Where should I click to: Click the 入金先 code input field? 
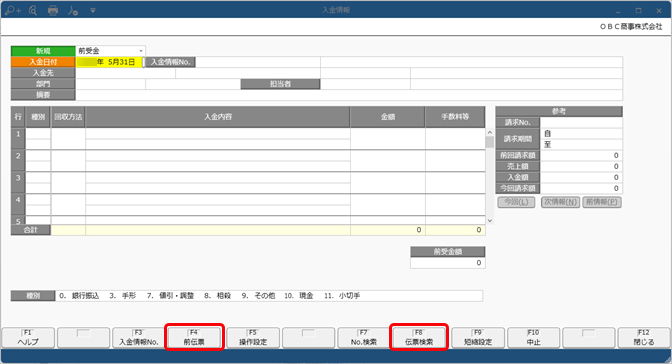pyautogui.click(x=125, y=73)
